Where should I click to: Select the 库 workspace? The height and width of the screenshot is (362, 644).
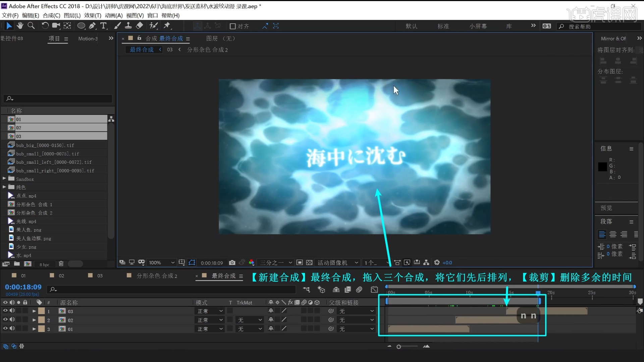coord(509,26)
